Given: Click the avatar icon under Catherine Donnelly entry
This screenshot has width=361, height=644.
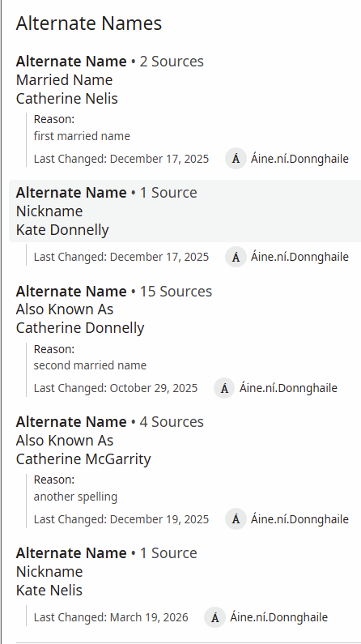Looking at the screenshot, I should click(224, 388).
